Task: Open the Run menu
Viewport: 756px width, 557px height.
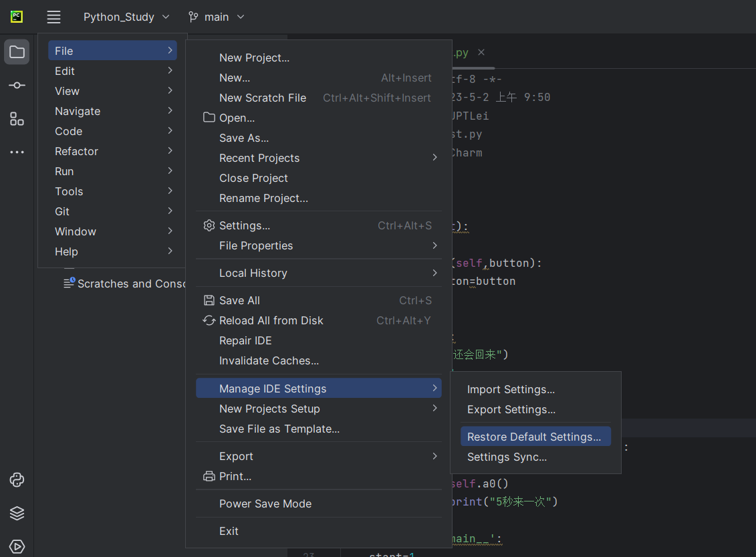Action: (112, 171)
